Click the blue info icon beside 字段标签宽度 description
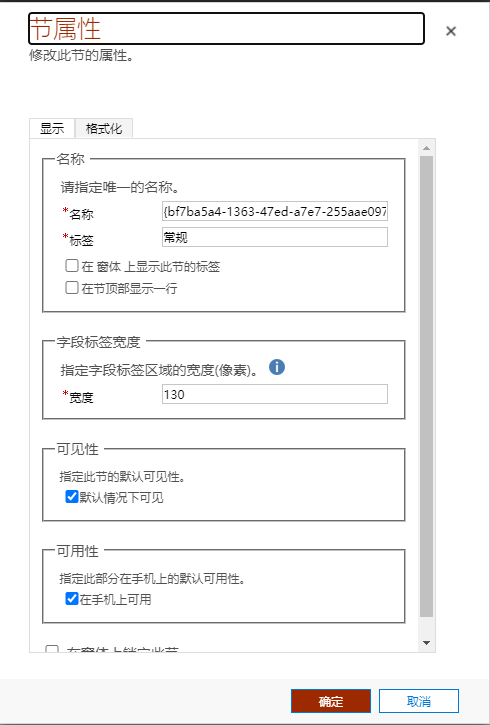The height and width of the screenshot is (725, 490). (277, 367)
